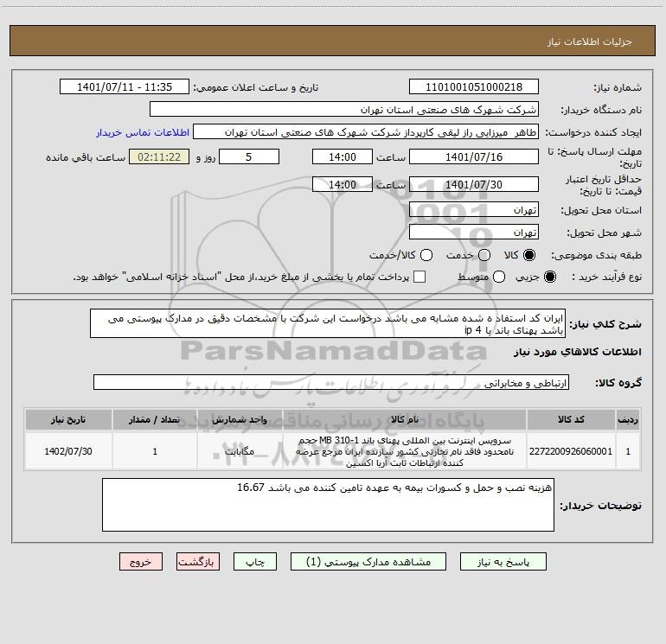Screen dimensions: 666x644
Task: Click the remaining days field showing 5
Action: (x=249, y=157)
